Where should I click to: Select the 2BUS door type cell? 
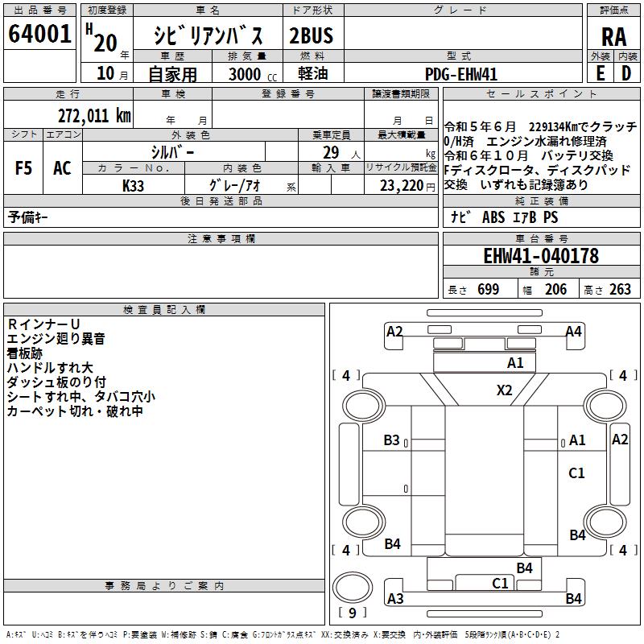pos(312,35)
